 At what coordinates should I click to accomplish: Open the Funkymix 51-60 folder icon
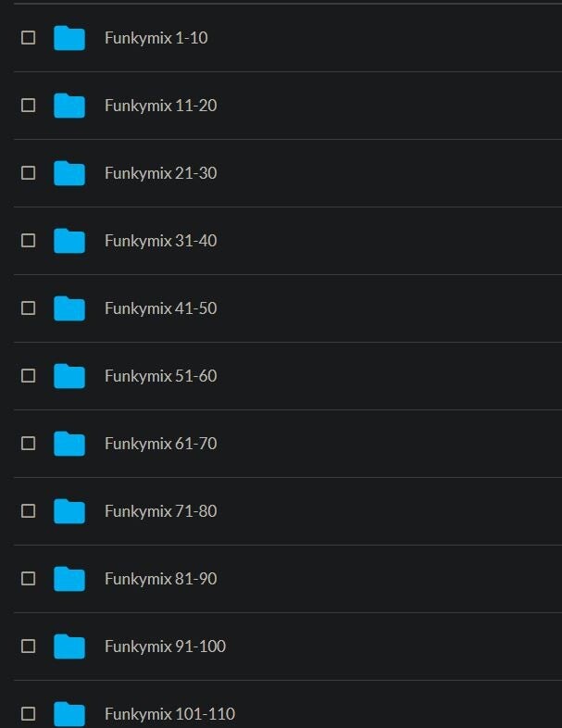(x=69, y=376)
